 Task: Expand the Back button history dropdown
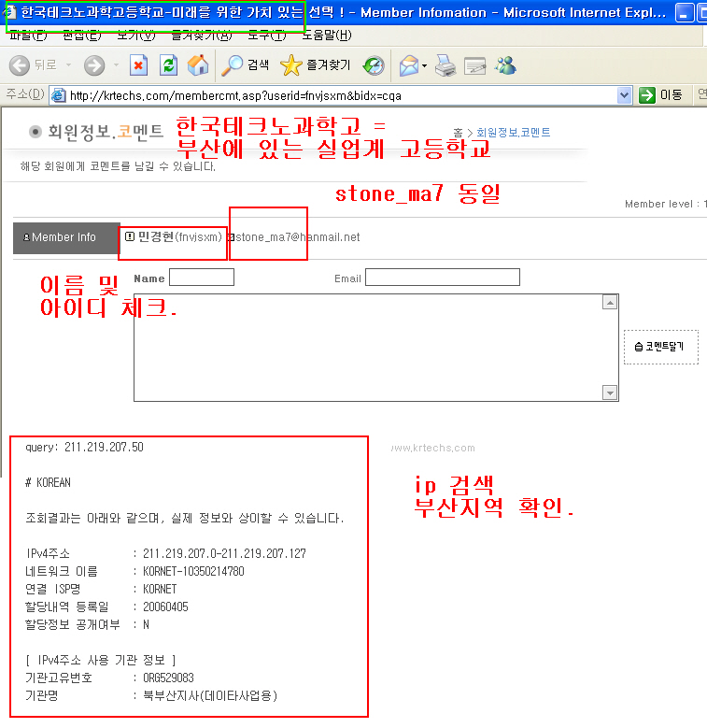pyautogui.click(x=69, y=65)
